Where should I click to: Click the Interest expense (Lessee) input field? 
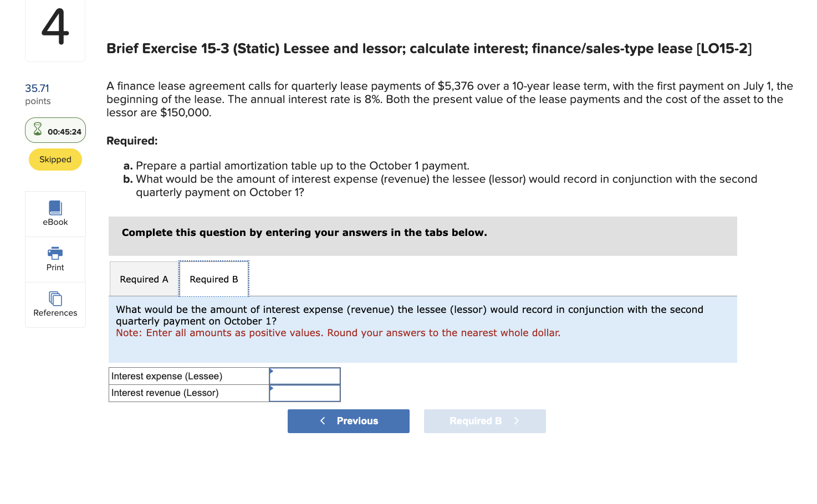[305, 376]
